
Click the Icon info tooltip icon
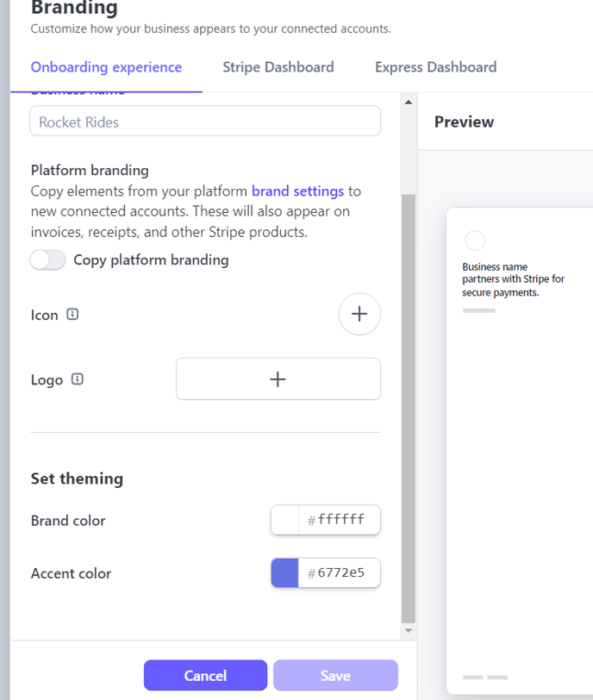coord(72,315)
